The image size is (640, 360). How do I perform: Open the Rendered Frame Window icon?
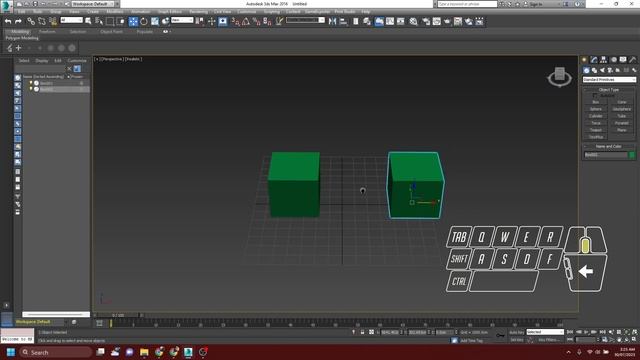tap(436, 21)
